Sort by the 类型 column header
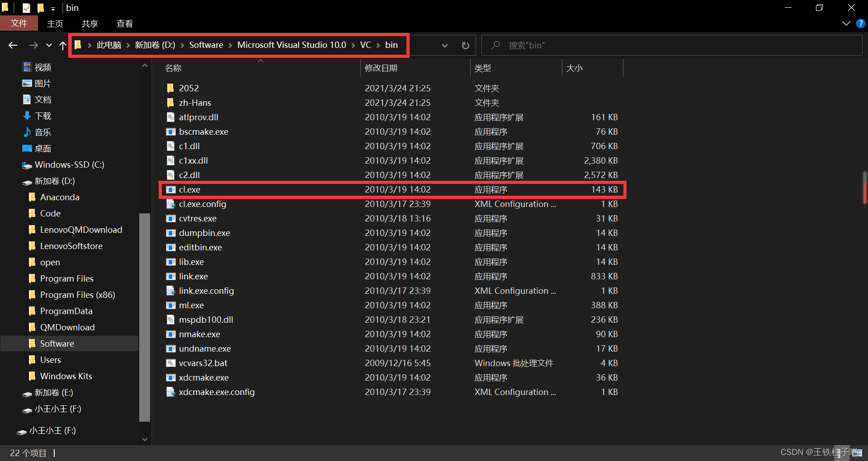 [x=483, y=68]
